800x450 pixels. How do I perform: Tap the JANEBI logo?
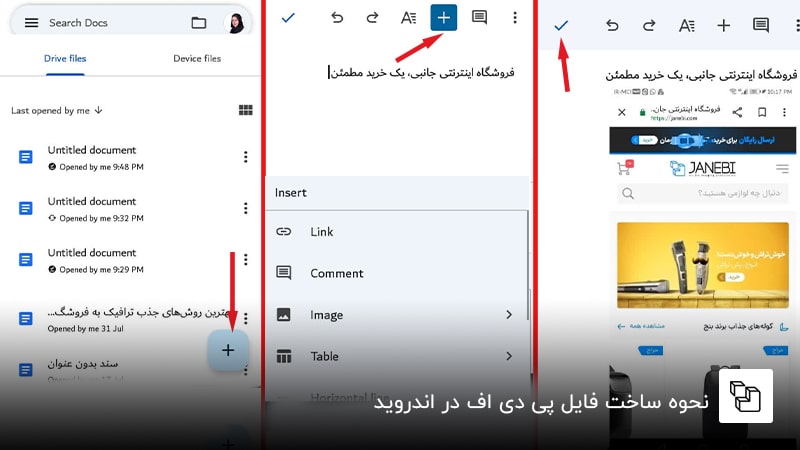click(703, 168)
